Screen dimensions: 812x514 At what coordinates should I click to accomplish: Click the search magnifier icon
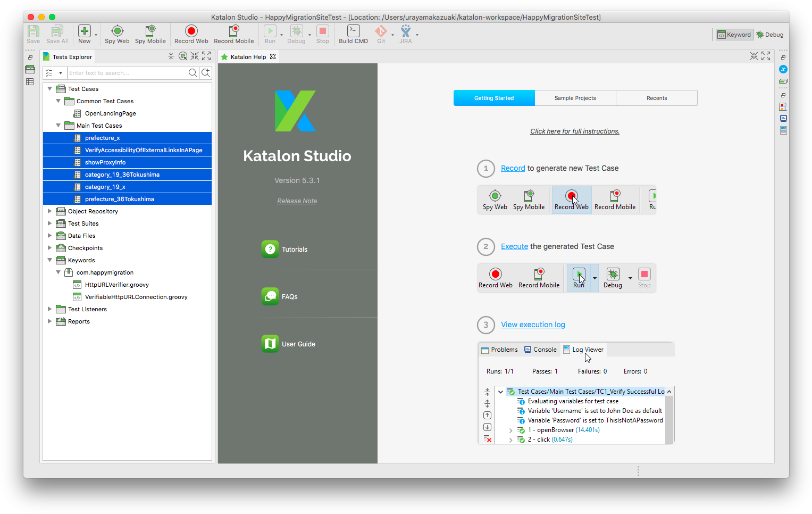[x=193, y=73]
